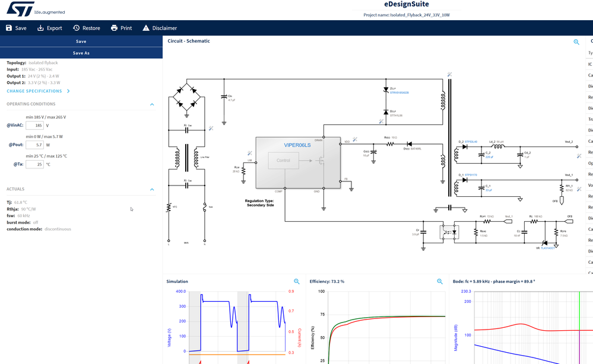Screen dimensions: 593x364
Task: Edit the X2 capacitor input filter tool icon
Action: (211, 129)
